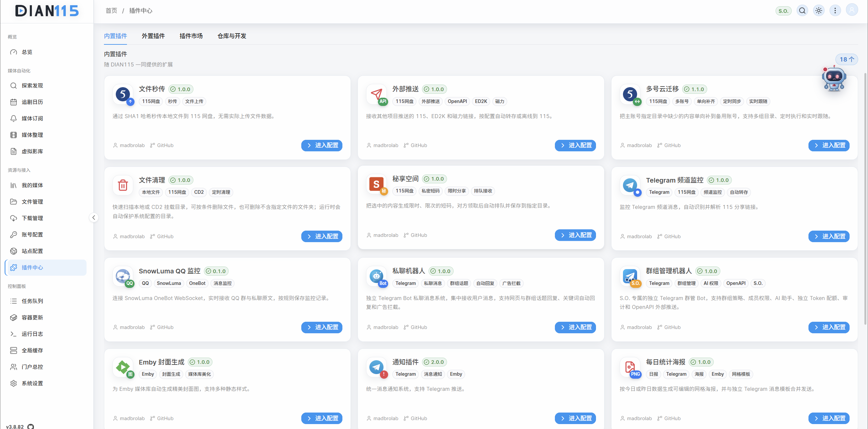The image size is (868, 429).
Task: Open the three-dot more options menu
Action: pyautogui.click(x=835, y=11)
